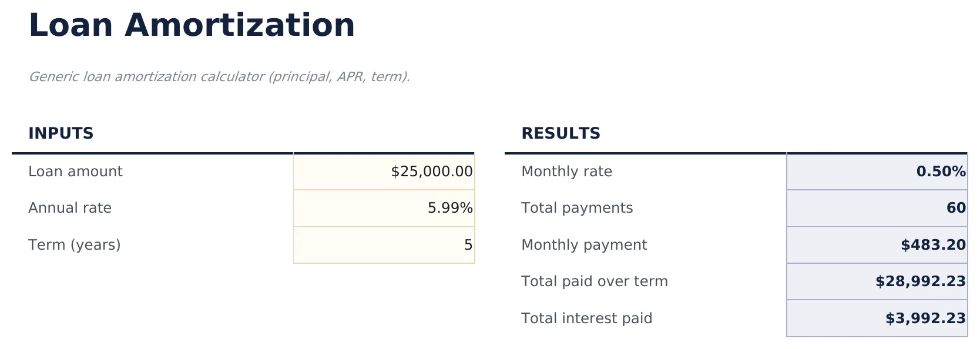Image resolution: width=980 pixels, height=349 pixels.
Task: Click the Total payments row label
Action: coord(577,208)
